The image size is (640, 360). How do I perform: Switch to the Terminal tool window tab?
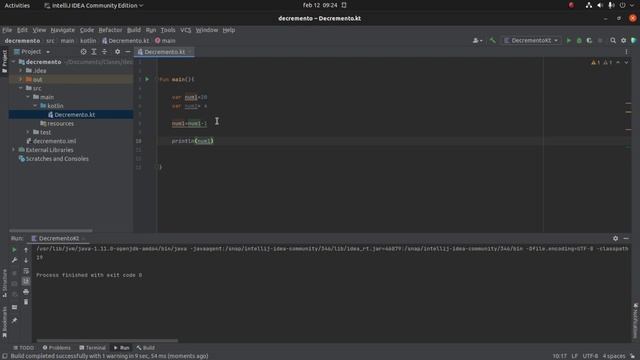(93, 348)
